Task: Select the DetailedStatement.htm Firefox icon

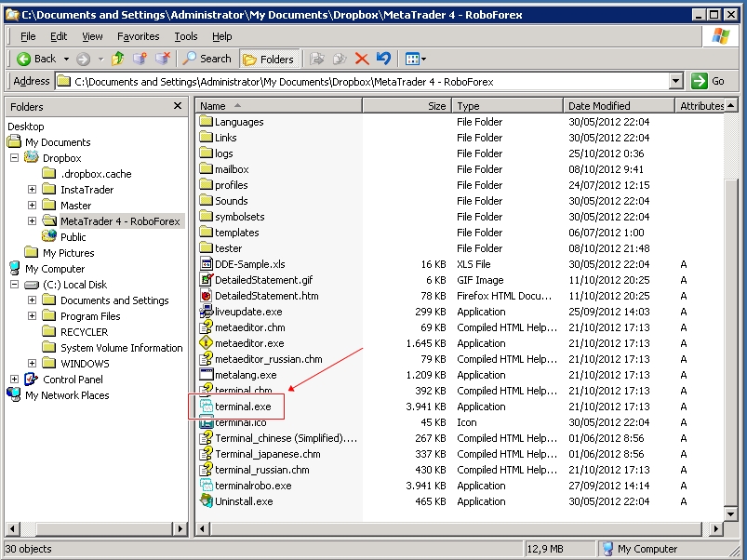Action: (206, 295)
